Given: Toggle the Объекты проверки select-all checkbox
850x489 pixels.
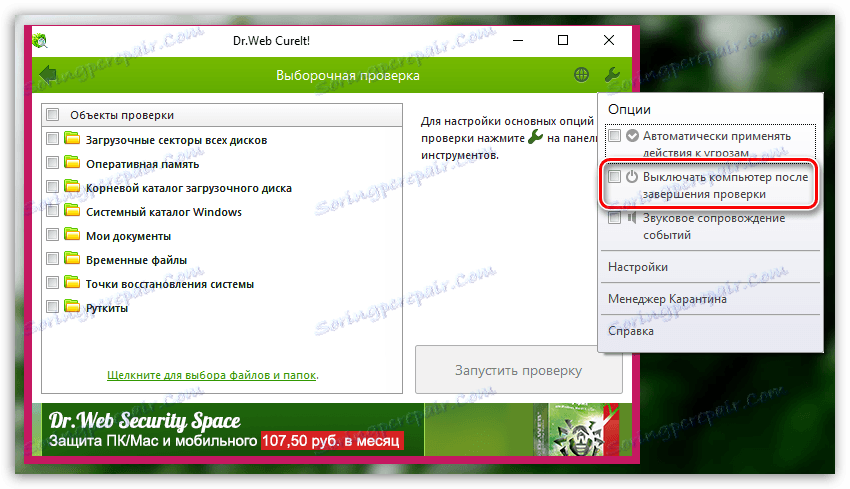Looking at the screenshot, I should coord(53,114).
